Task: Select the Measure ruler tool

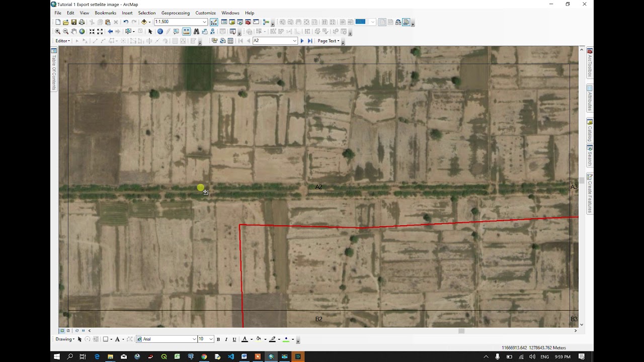Action: pyautogui.click(x=186, y=31)
